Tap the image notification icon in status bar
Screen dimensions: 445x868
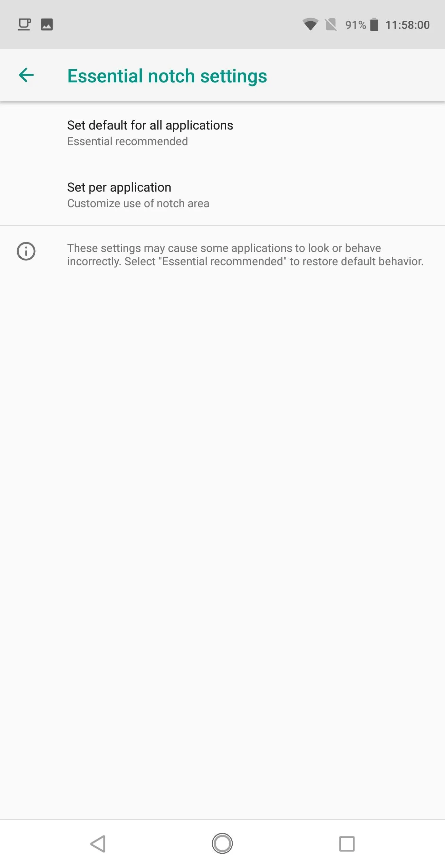[47, 25]
